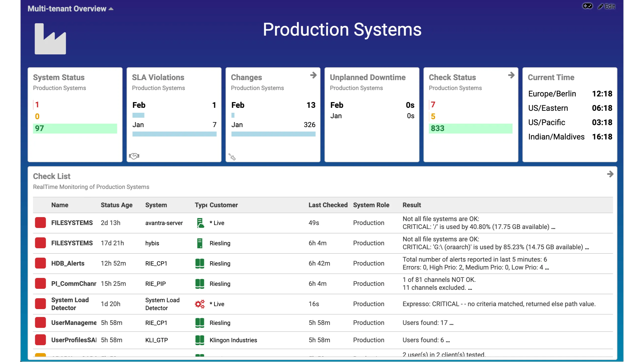The image size is (644, 362).
Task: Sort by the Status Age column header
Action: tap(117, 205)
